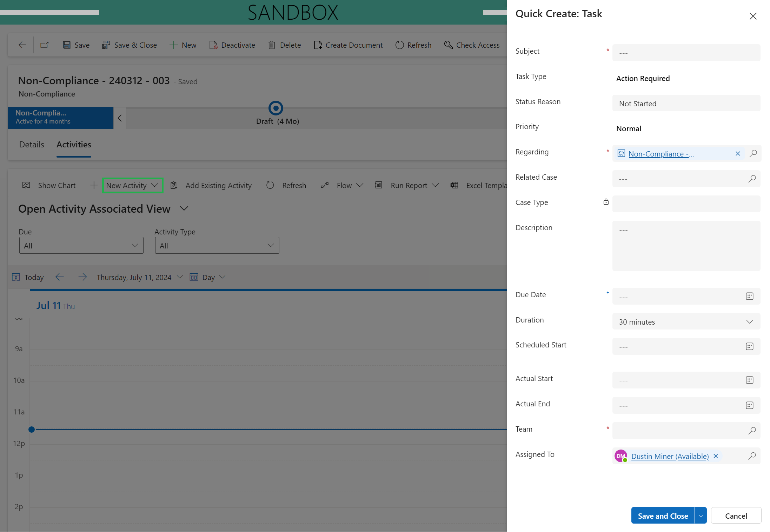Click the Related Case search magnifier

(x=752, y=179)
